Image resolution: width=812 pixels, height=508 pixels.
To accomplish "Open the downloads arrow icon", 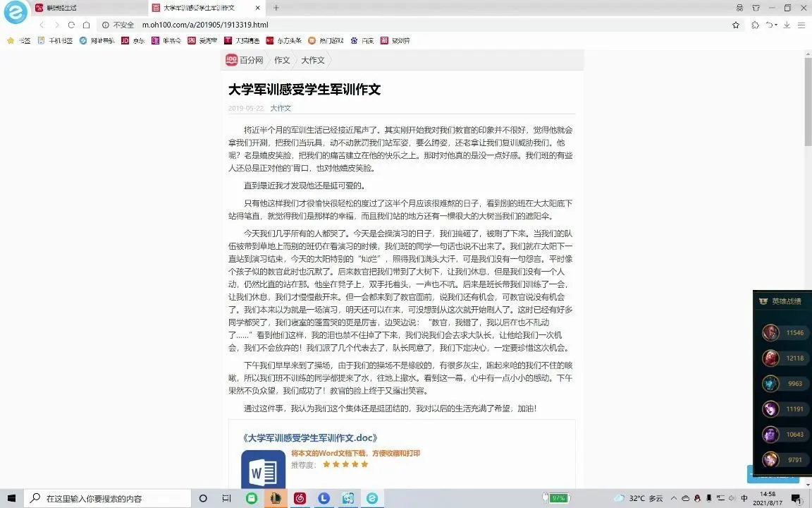I will [787, 25].
